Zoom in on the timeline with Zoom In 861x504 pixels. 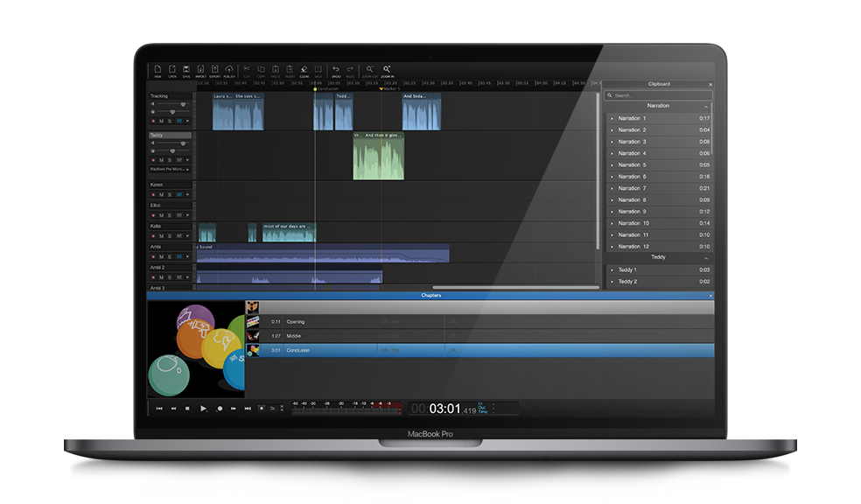click(x=387, y=70)
